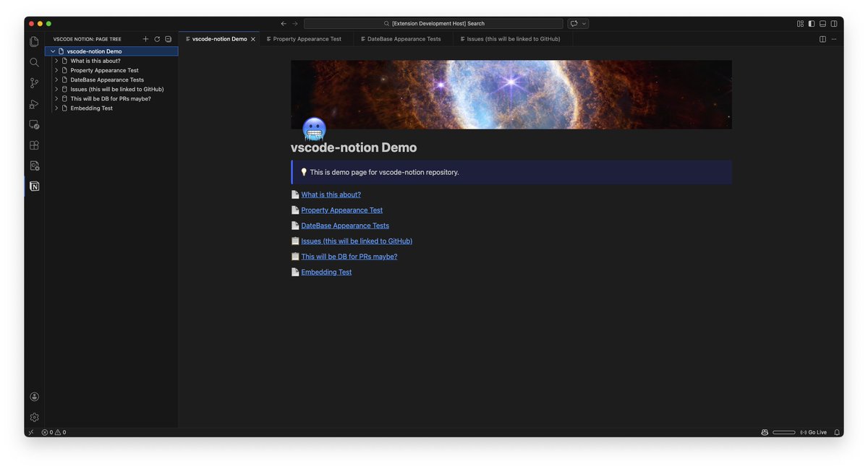Viewport: 868px width, 469px height.
Task: Click the 'vscode-notion Demo' page heading
Action: tap(354, 147)
